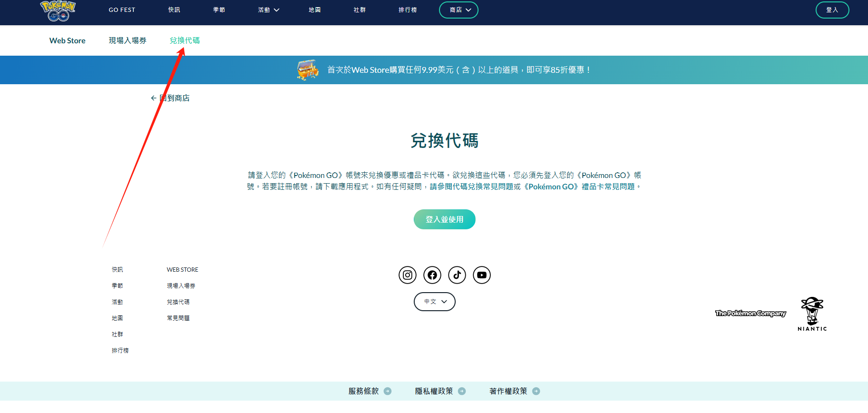Click footer link 地圖

(x=117, y=318)
